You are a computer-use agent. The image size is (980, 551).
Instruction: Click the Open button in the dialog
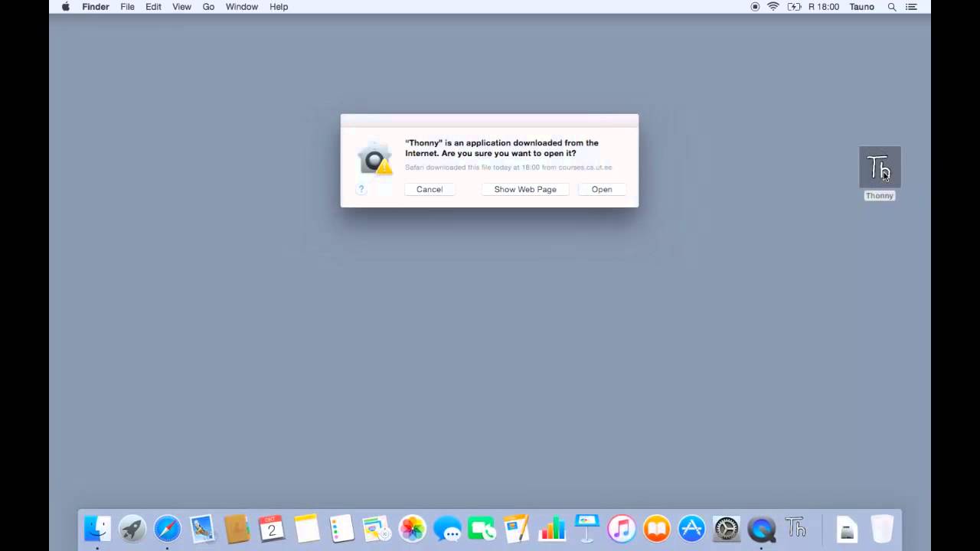[x=602, y=189]
